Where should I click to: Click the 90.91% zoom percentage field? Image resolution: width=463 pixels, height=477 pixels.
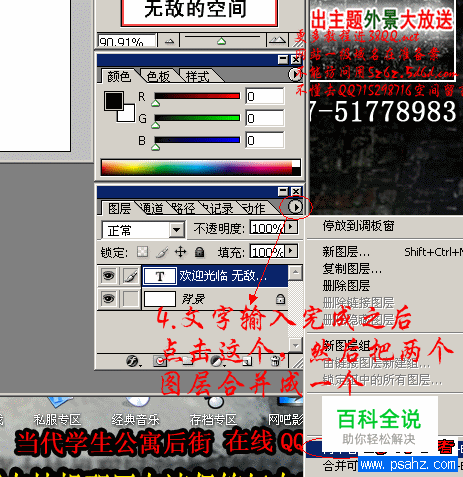pyautogui.click(x=127, y=41)
